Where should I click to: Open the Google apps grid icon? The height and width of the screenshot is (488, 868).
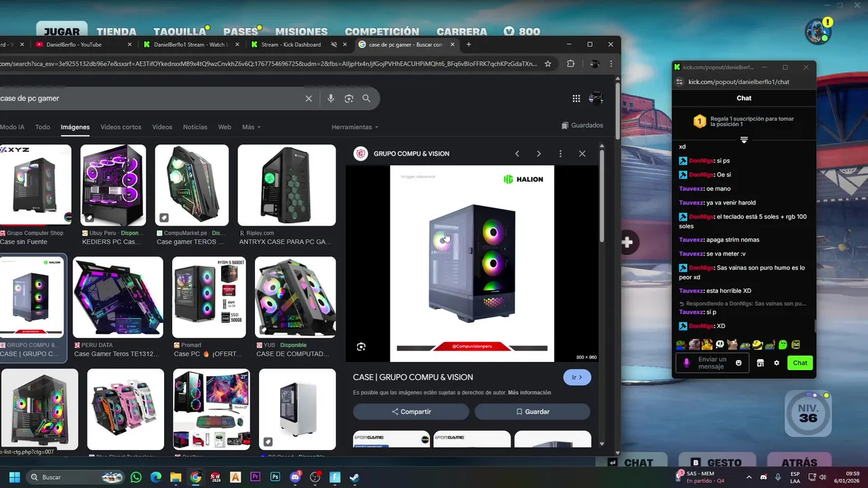pos(576,98)
